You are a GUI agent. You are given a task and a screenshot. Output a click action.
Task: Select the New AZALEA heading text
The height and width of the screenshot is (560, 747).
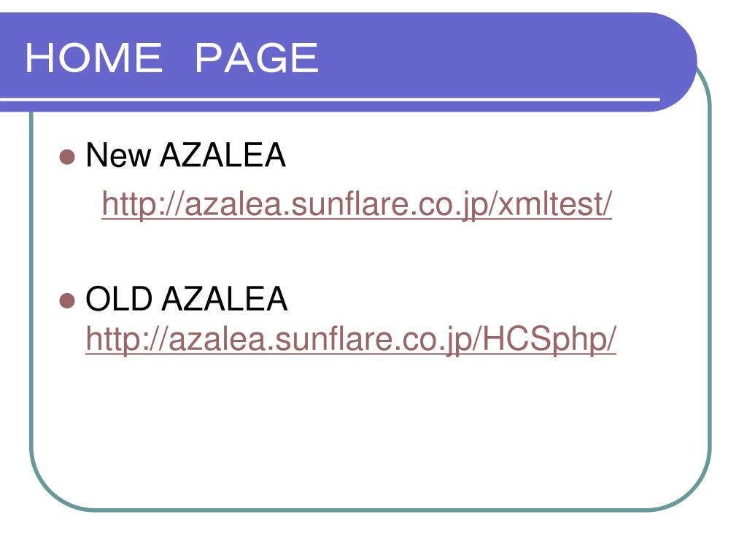click(x=185, y=155)
